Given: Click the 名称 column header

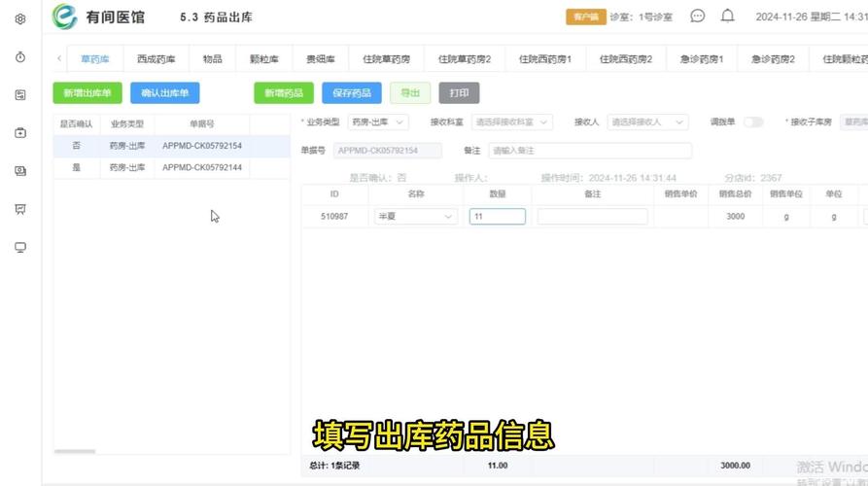Looking at the screenshot, I should [x=416, y=193].
